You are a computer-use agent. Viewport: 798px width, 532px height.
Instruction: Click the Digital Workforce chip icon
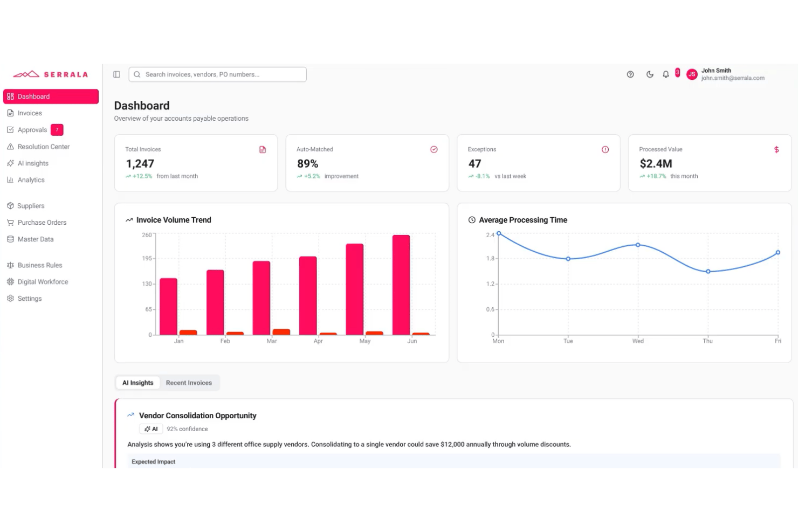[10, 282]
